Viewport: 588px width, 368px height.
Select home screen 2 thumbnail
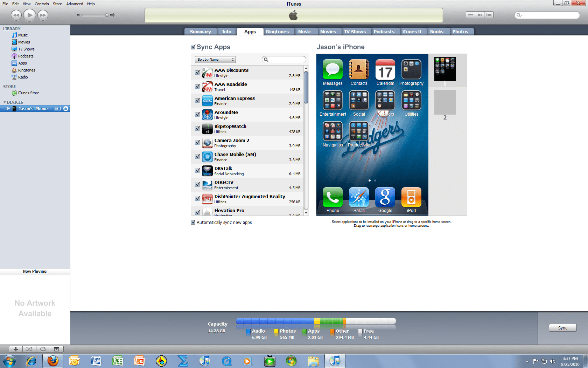pyautogui.click(x=445, y=102)
